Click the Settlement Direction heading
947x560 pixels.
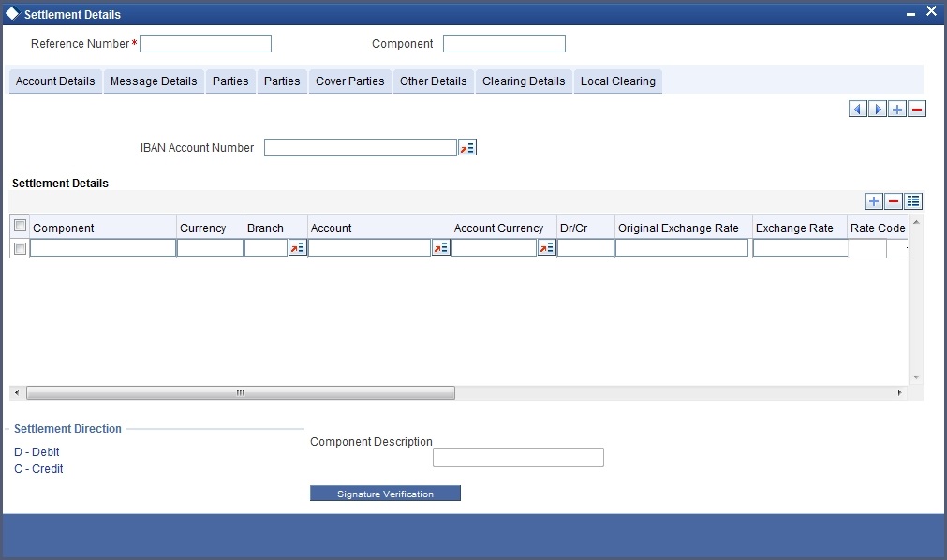coord(67,428)
